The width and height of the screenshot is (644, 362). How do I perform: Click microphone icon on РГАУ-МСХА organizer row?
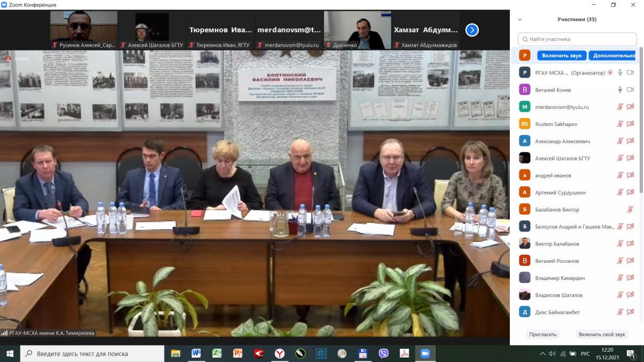pos(620,72)
